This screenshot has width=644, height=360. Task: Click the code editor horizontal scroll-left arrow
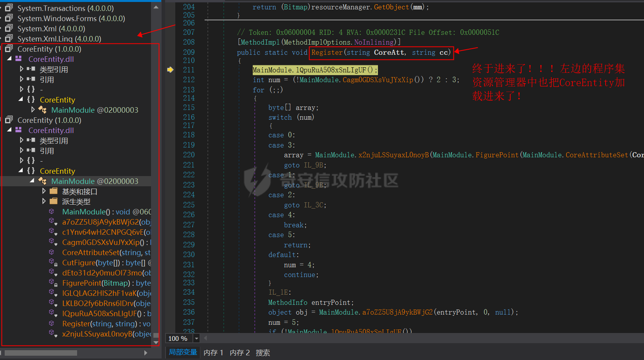205,338
